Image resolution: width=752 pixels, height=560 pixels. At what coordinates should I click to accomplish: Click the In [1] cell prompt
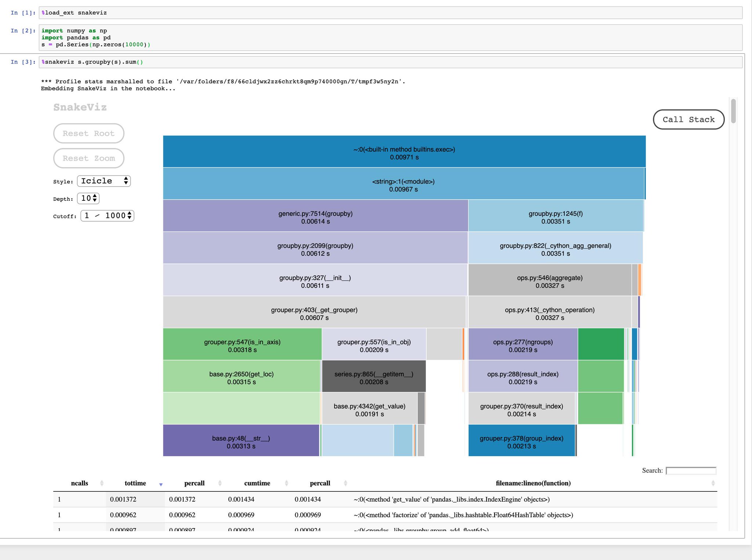23,12
